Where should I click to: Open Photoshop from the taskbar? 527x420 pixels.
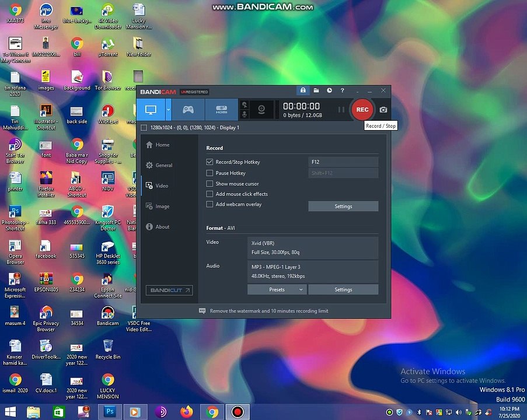click(x=110, y=412)
